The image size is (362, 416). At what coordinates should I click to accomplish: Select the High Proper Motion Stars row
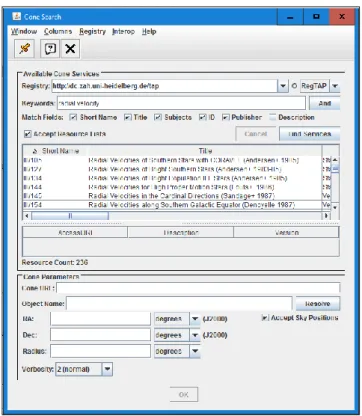click(172, 187)
